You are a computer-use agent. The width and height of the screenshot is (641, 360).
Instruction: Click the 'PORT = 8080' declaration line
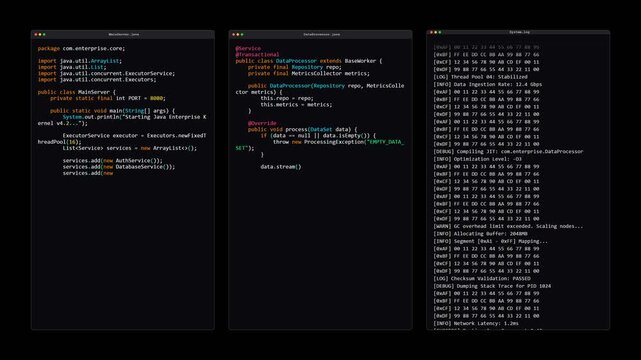[108, 98]
